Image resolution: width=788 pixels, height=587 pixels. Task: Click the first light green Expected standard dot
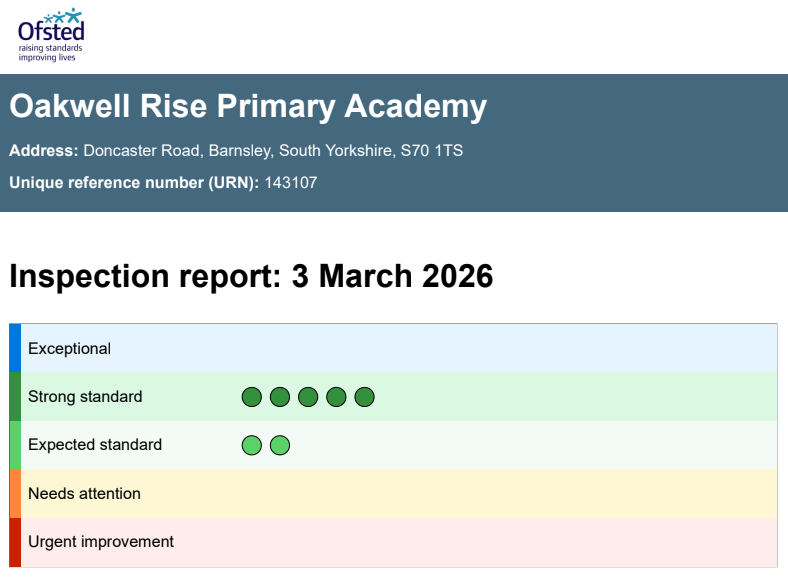click(252, 445)
